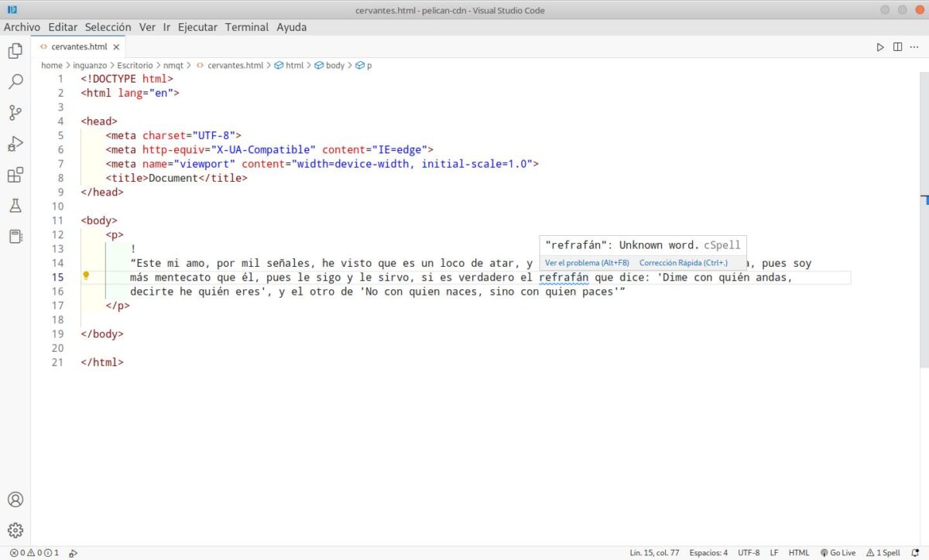Open notifications bell in status bar
Image resolution: width=929 pixels, height=560 pixels.
coord(914,553)
